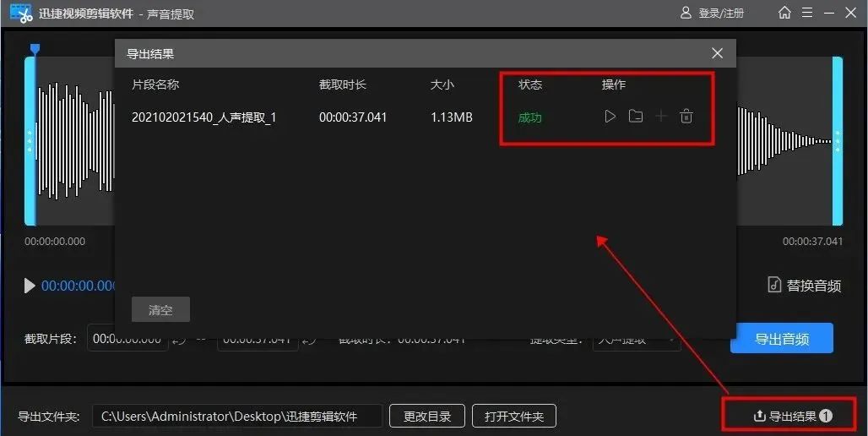868x436 pixels.
Task: Delete the exported clip with trash icon
Action: point(686,117)
